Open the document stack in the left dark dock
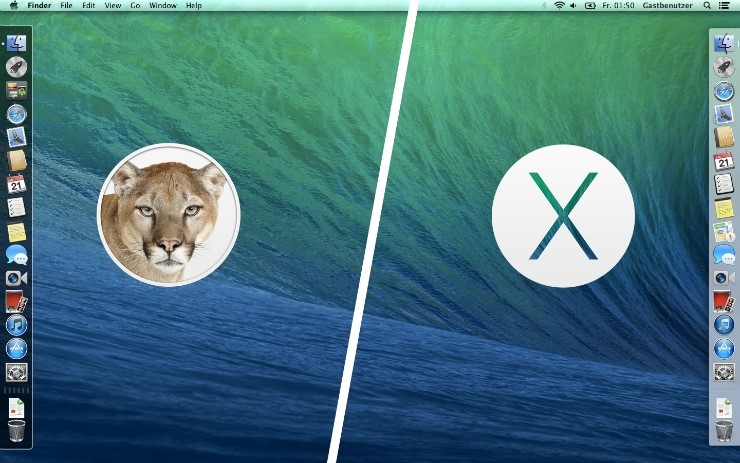Image resolution: width=740 pixels, height=463 pixels. pyautogui.click(x=17, y=409)
